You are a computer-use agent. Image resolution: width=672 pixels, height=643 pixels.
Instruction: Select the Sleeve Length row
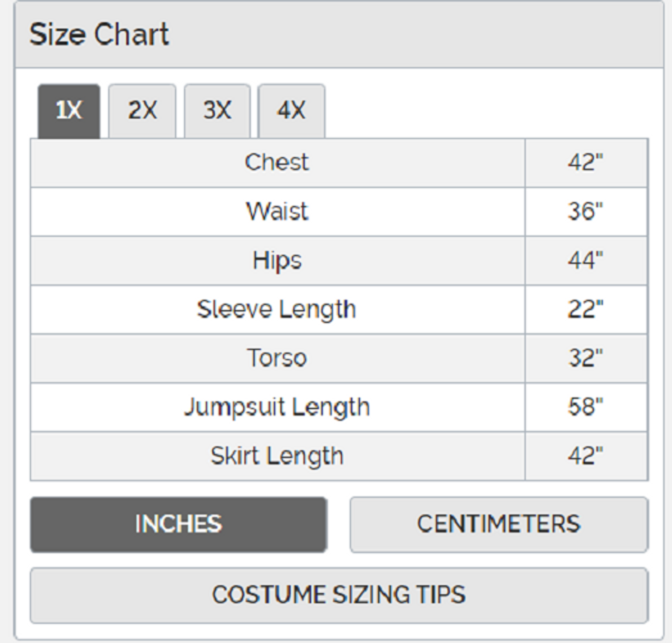pyautogui.click(x=277, y=309)
